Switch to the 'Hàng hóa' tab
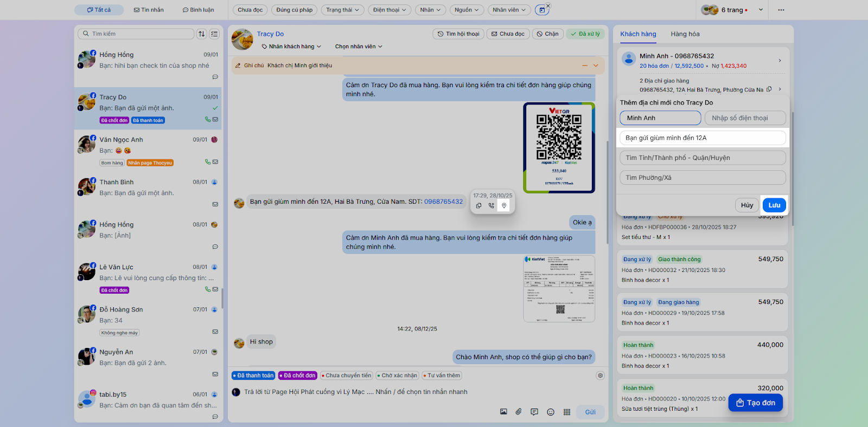Screen dimensions: 868x427 point(685,34)
